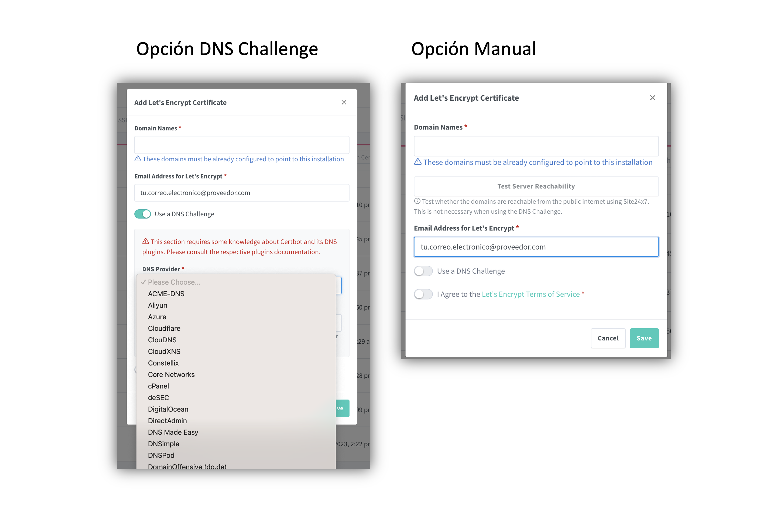
Task: Turn off the enabled DNS Challenge toggle
Action: [x=143, y=214]
